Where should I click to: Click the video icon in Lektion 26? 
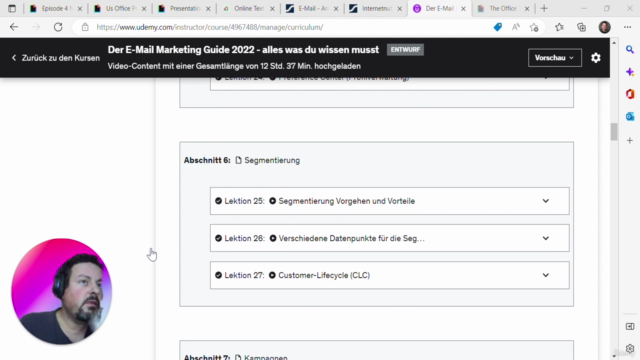(273, 238)
